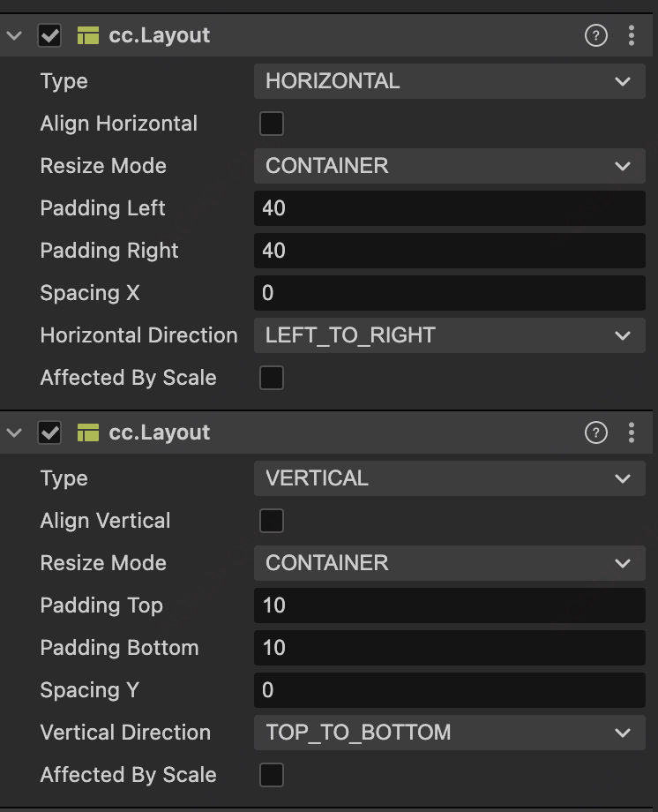Click the Spacing Y input field
Screen dimensions: 658x812
[449, 690]
